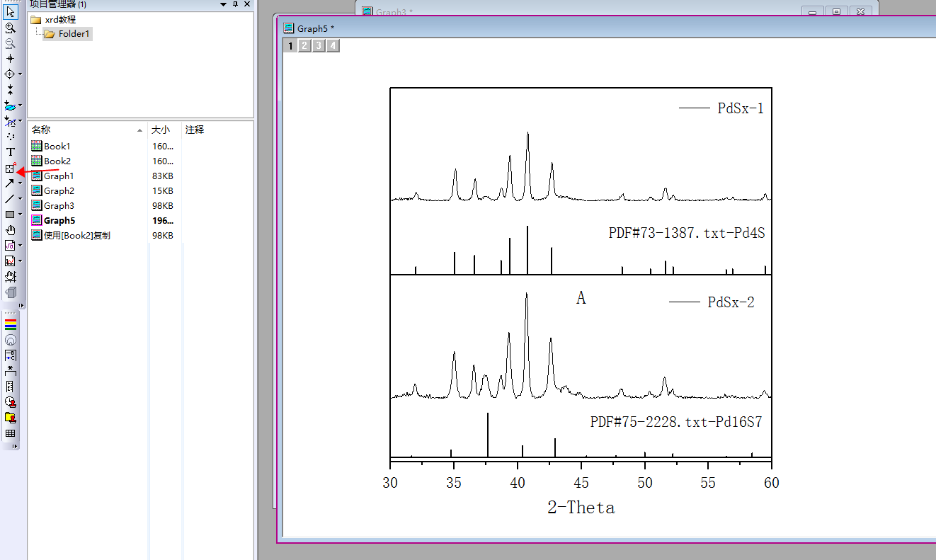
Task: Select the Draw Data points tool
Action: coord(10,136)
